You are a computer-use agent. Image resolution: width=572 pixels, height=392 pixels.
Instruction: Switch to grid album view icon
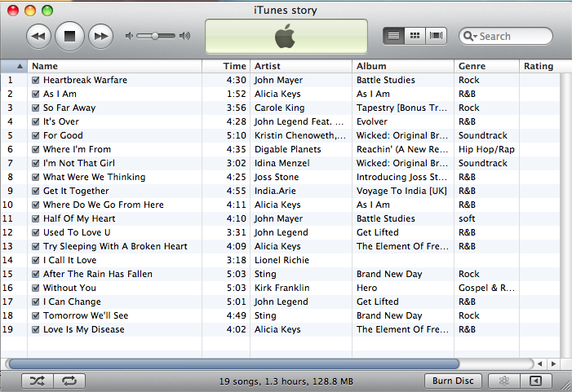[415, 36]
